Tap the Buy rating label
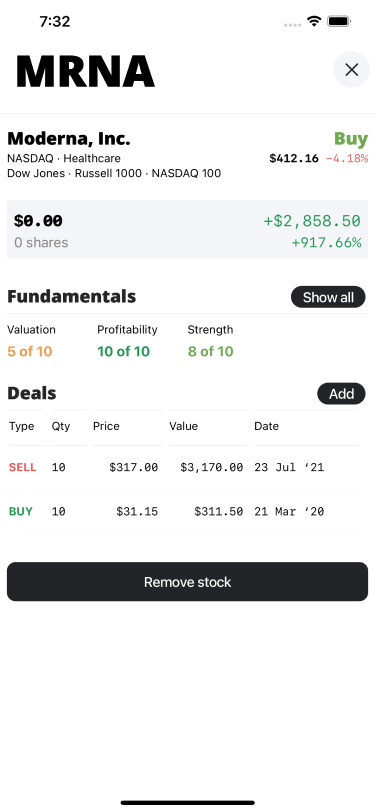The image size is (375, 812). tap(351, 139)
